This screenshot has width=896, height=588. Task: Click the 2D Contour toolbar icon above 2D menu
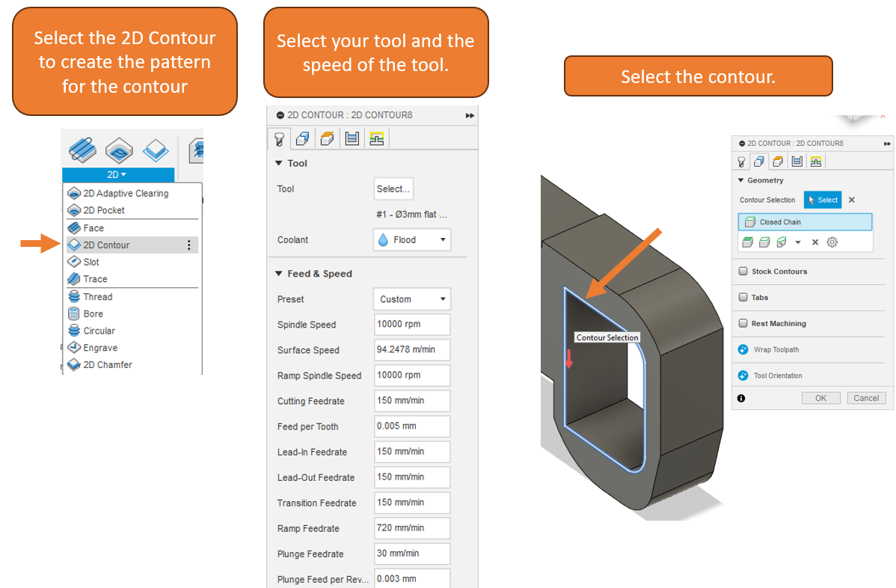(156, 150)
